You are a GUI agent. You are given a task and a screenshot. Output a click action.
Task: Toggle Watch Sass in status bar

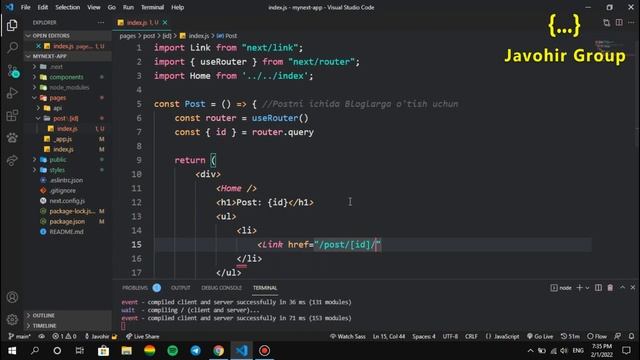348,336
